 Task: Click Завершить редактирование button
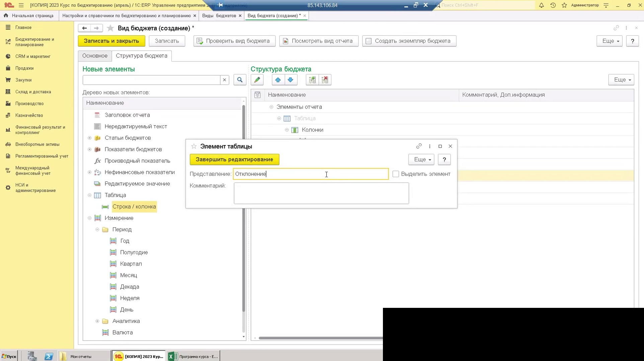click(x=234, y=159)
